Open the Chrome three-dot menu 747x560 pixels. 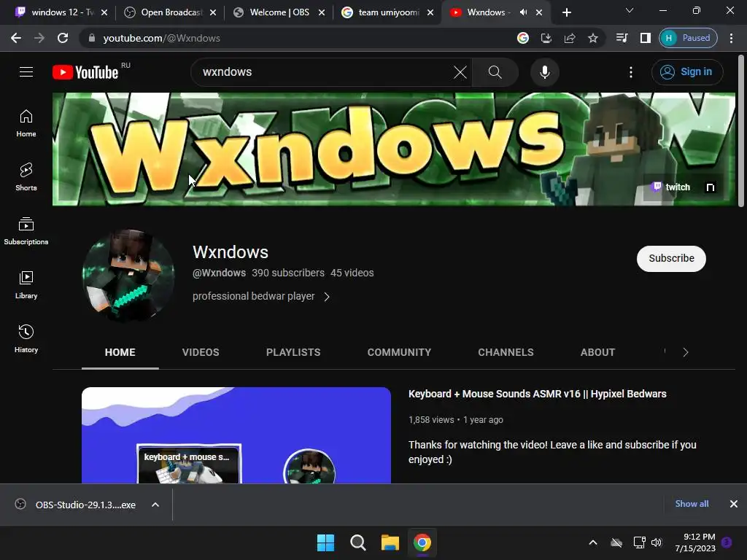click(x=731, y=38)
